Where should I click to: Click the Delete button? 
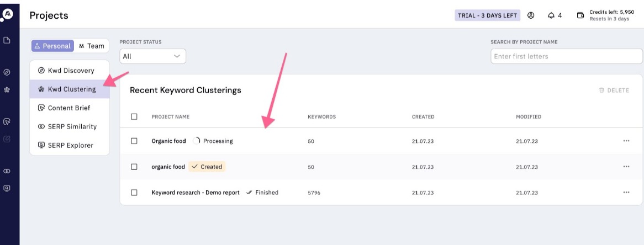(614, 90)
